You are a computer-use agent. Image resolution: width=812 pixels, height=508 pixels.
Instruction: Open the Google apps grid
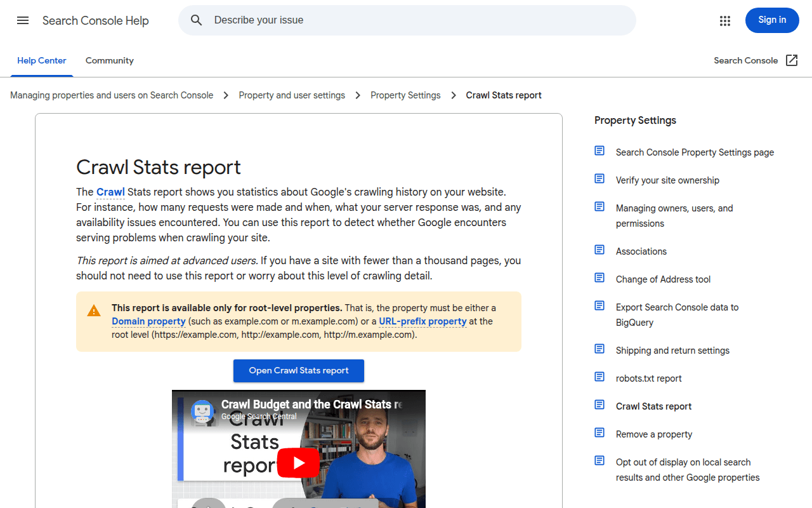point(725,20)
